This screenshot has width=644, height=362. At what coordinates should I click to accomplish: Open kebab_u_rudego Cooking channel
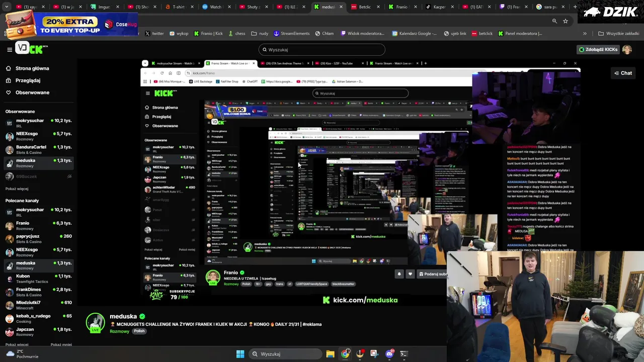(38, 318)
